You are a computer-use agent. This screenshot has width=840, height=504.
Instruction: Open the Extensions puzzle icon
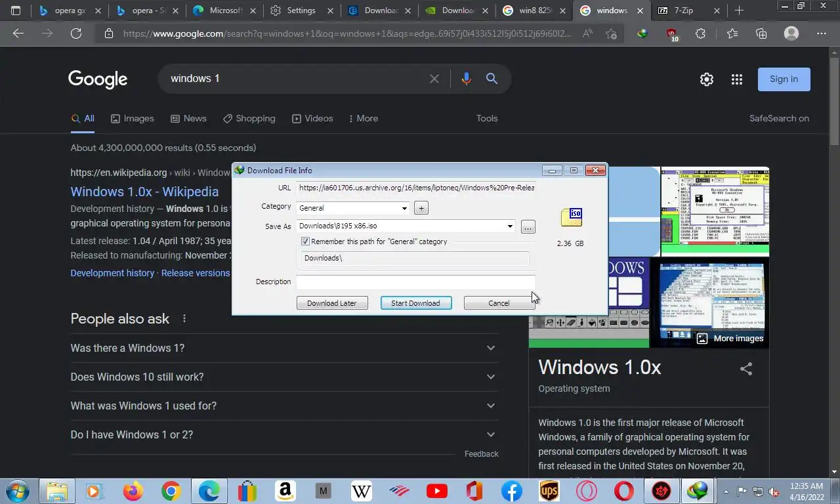tap(700, 33)
